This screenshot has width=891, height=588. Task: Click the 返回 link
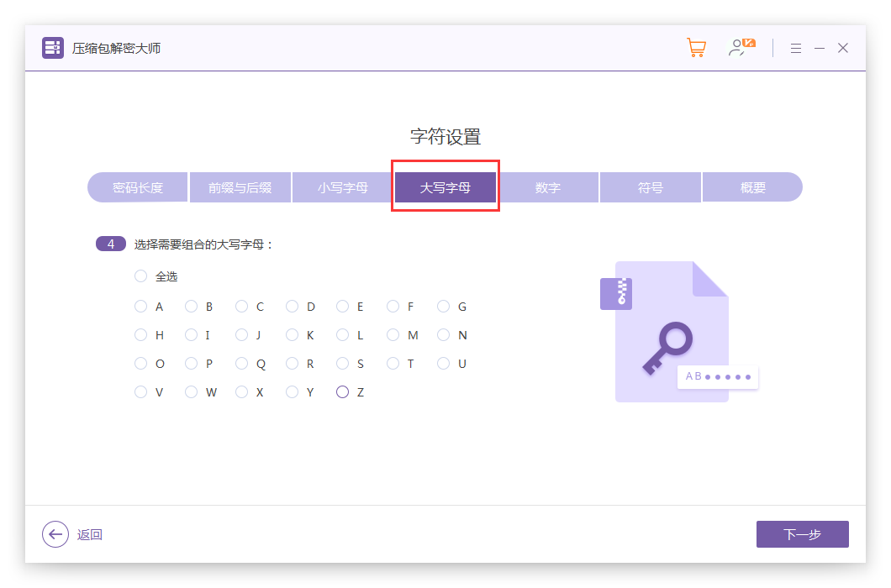click(x=90, y=535)
